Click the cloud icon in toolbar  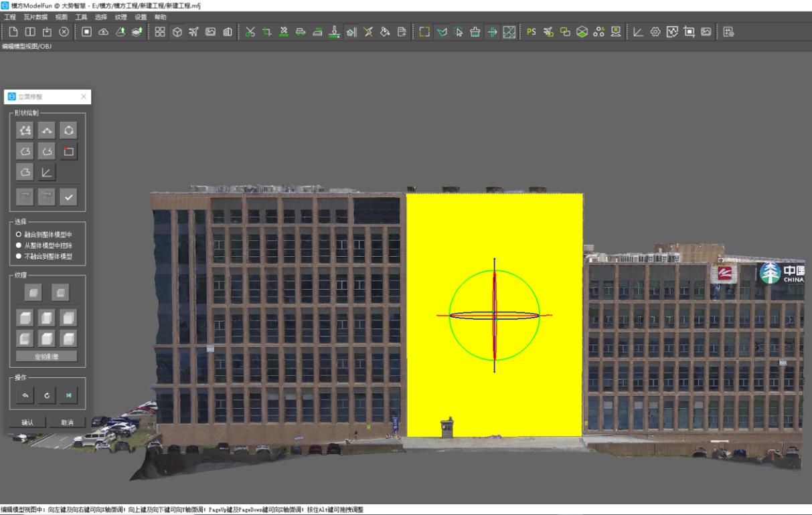point(104,31)
